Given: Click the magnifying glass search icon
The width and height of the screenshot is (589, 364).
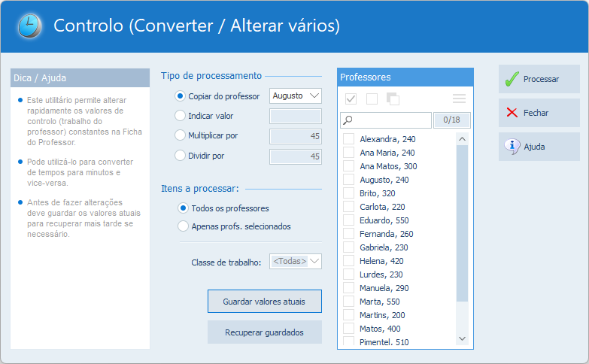Looking at the screenshot, I should [x=348, y=120].
